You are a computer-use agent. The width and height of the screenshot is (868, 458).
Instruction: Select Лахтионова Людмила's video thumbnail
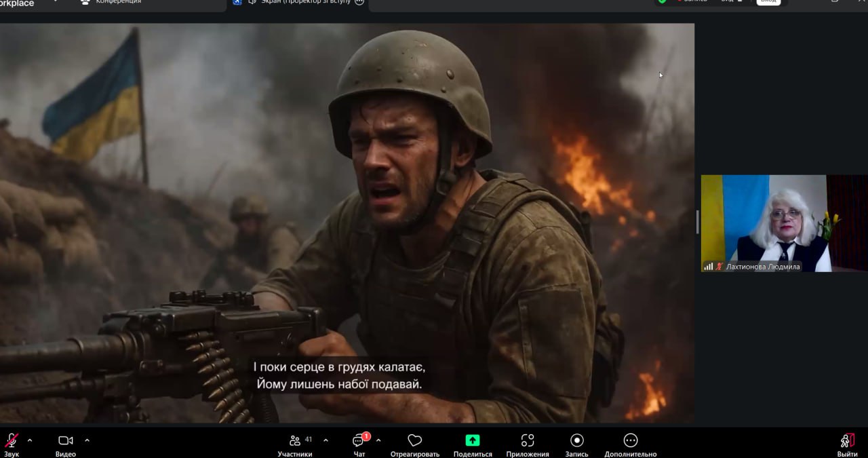(x=764, y=223)
